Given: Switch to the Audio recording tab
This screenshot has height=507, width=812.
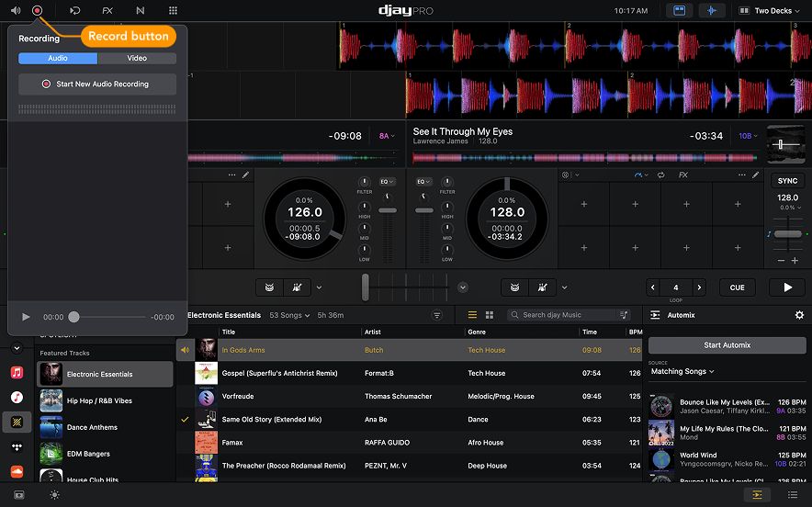Looking at the screenshot, I should click(58, 58).
